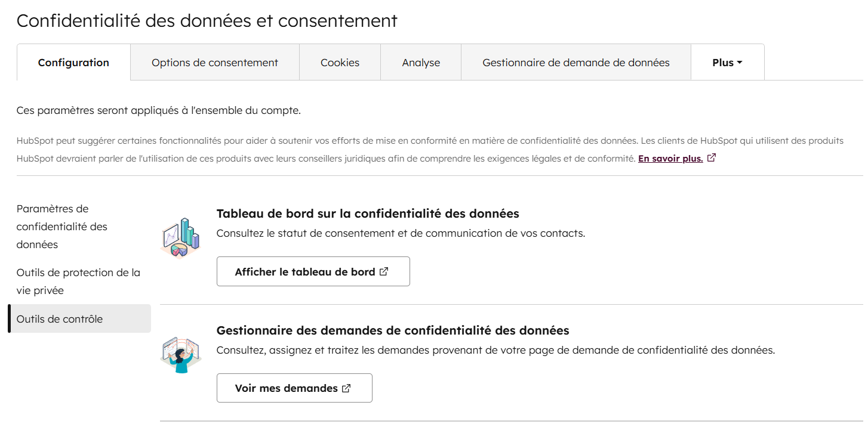Screen dimensions: 868x430
Task: Click the Gestionnaire des demandes section heading
Action: point(393,330)
